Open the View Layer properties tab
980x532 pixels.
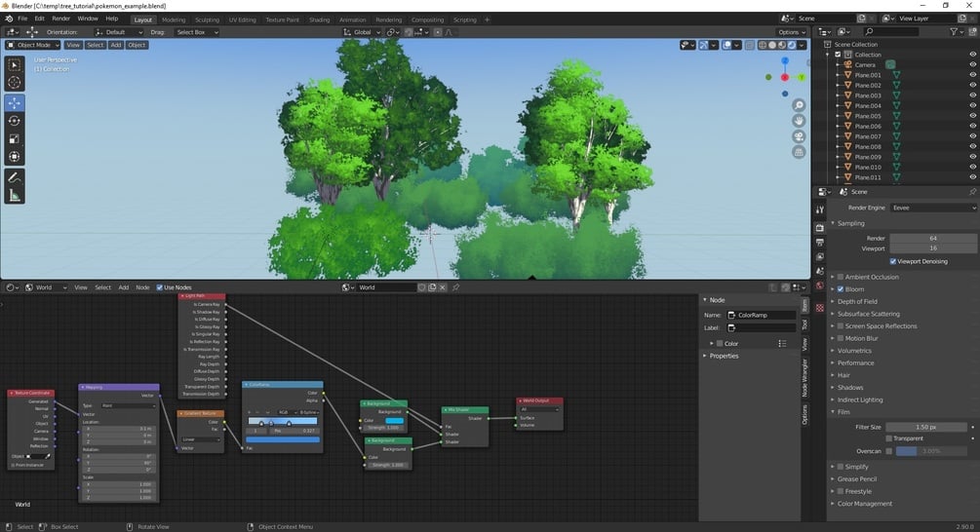(820, 256)
